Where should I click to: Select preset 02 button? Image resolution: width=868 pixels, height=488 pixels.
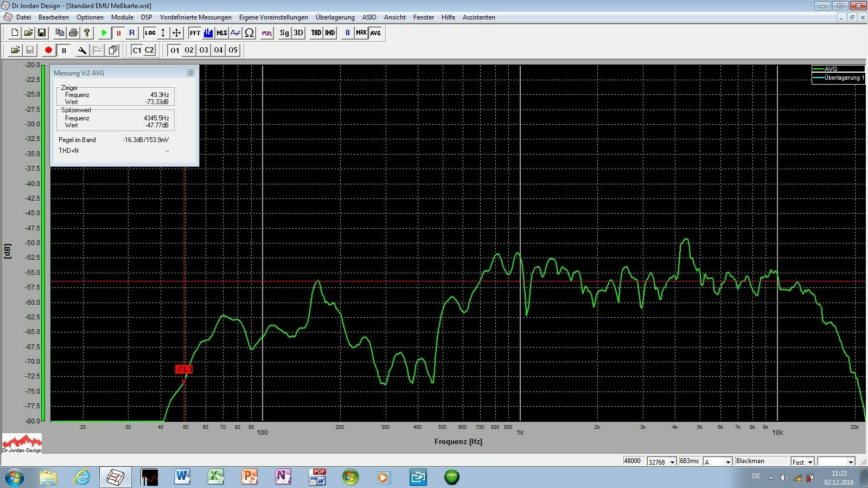pyautogui.click(x=189, y=50)
